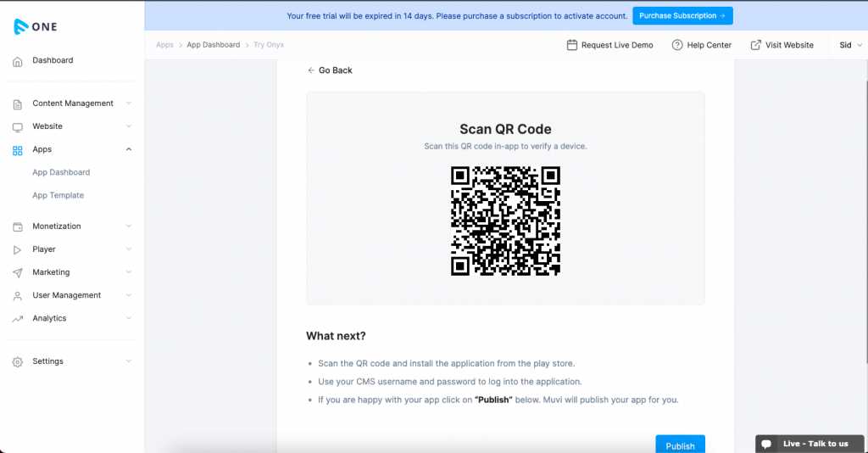Open the Live - Talk to us chat widget
This screenshot has height=453, width=868.
point(811,444)
